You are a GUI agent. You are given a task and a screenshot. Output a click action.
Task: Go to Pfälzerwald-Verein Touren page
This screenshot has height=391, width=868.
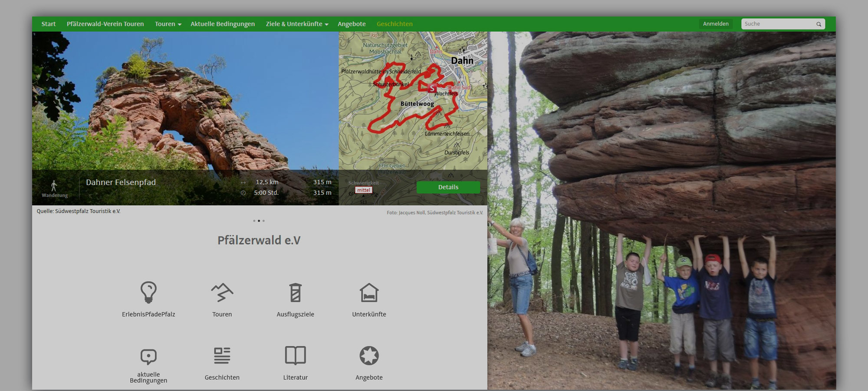click(105, 24)
